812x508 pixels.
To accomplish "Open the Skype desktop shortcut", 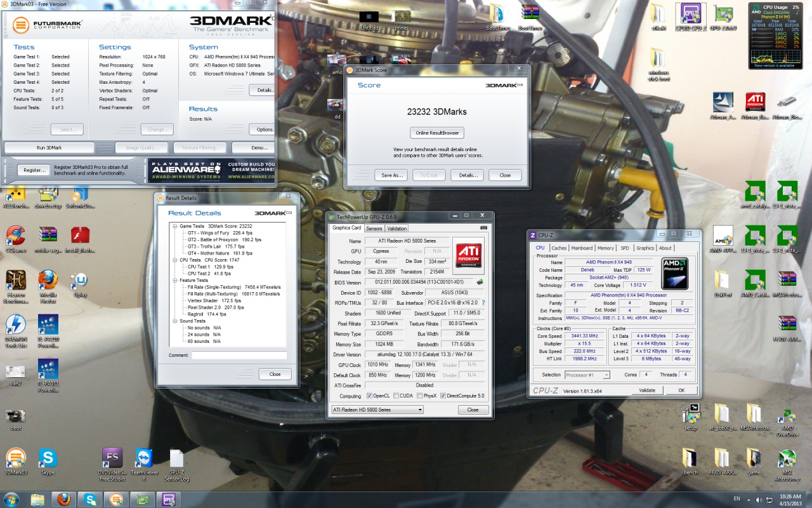I will pos(48,462).
